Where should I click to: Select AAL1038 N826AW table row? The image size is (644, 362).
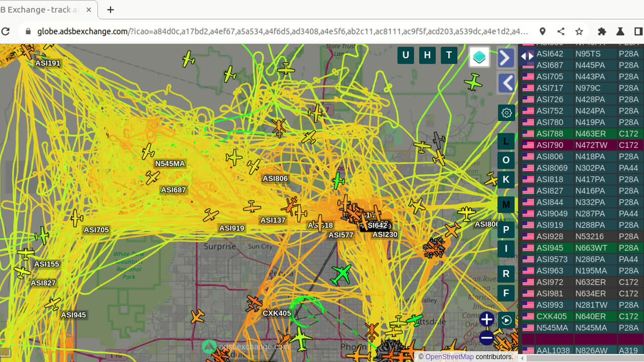[x=581, y=350]
